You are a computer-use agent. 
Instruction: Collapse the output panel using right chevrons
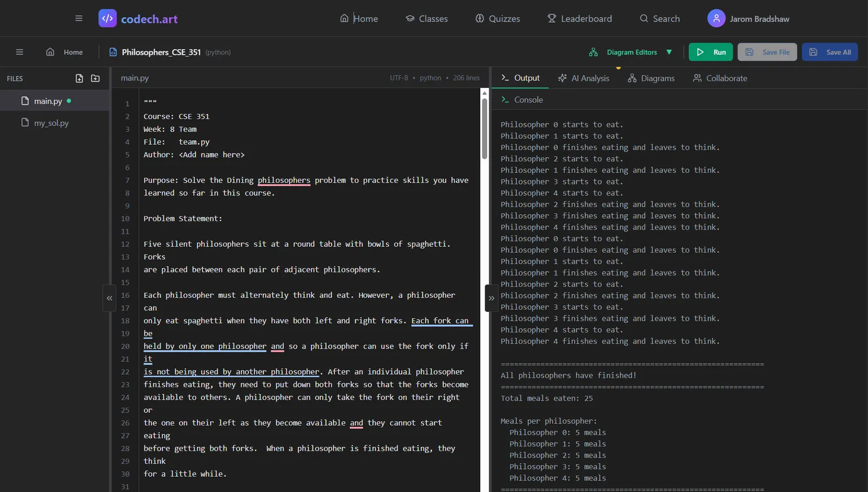tap(492, 298)
